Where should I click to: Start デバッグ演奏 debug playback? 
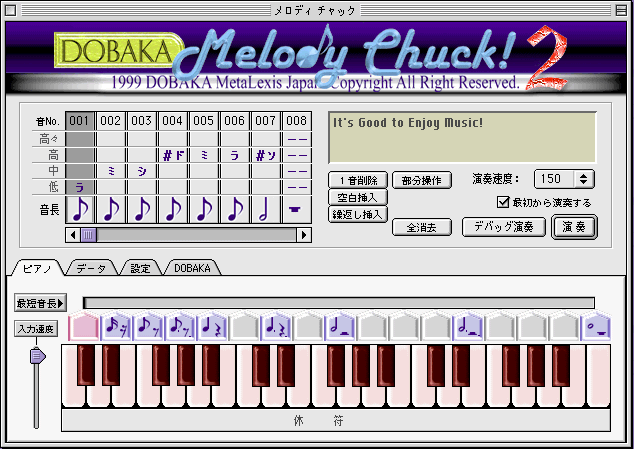pos(504,227)
